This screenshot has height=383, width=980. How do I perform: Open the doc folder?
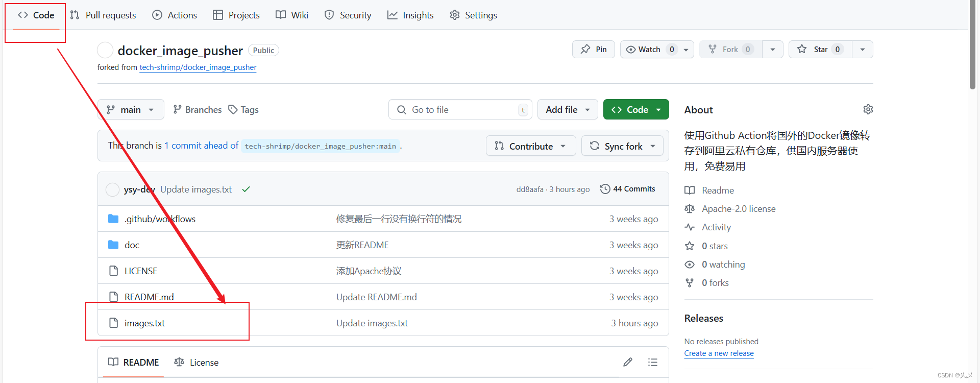[132, 245]
